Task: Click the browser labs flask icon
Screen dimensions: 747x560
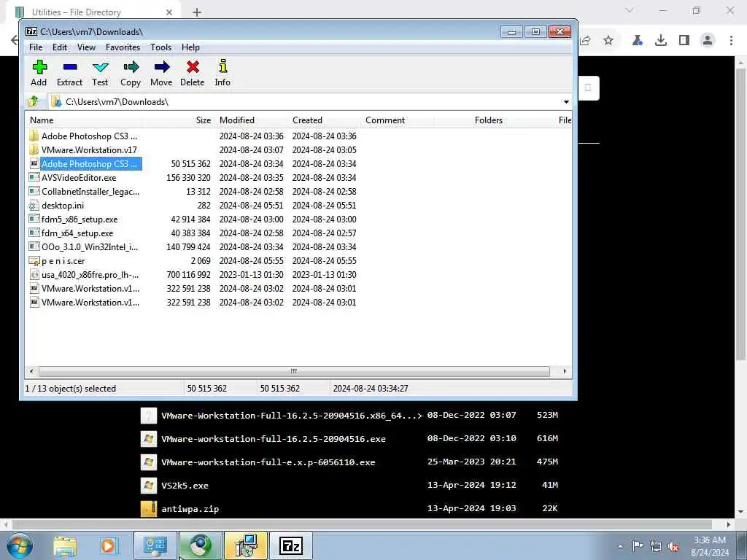Action: (638, 41)
